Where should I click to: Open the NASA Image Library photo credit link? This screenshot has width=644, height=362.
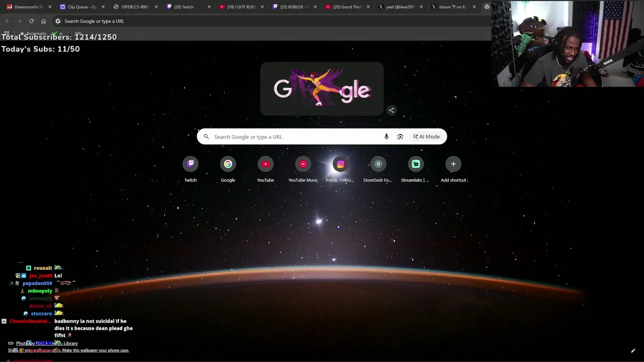[x=47, y=343]
